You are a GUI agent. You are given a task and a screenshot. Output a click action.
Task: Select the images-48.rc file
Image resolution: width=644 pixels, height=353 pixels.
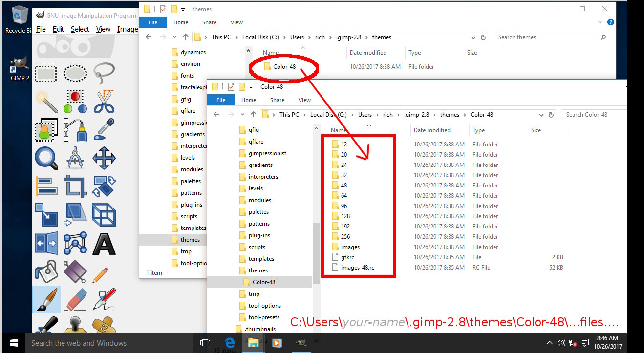358,268
